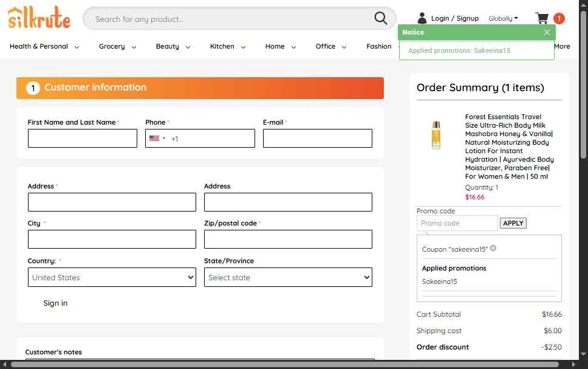Focus the Zip/postal code field
The image size is (588, 369).
pyautogui.click(x=288, y=239)
